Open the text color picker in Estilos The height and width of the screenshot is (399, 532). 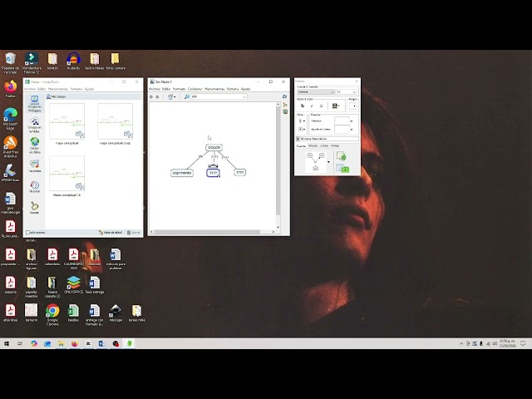click(x=336, y=106)
